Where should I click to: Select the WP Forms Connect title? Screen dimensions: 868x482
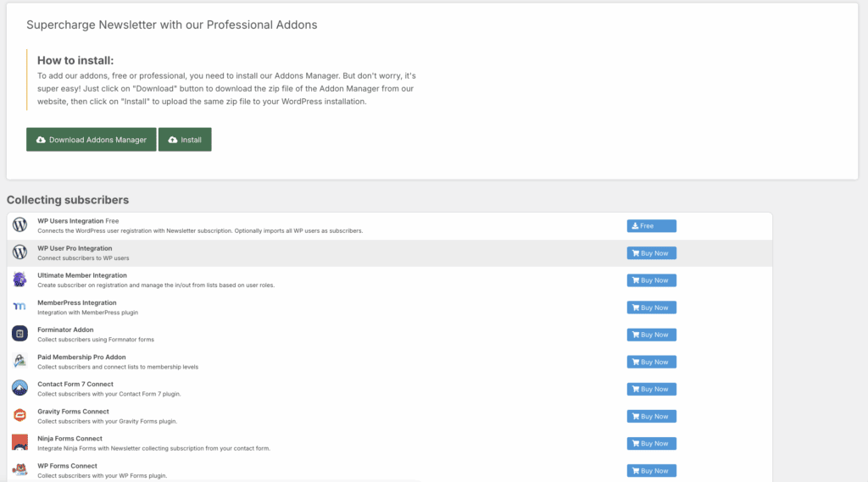tap(67, 466)
